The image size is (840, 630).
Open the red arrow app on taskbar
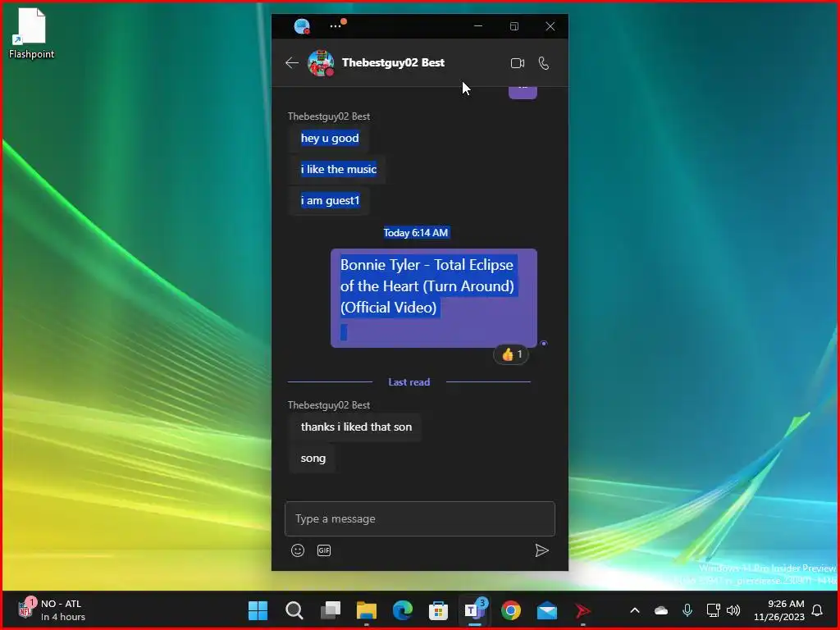coord(583,610)
